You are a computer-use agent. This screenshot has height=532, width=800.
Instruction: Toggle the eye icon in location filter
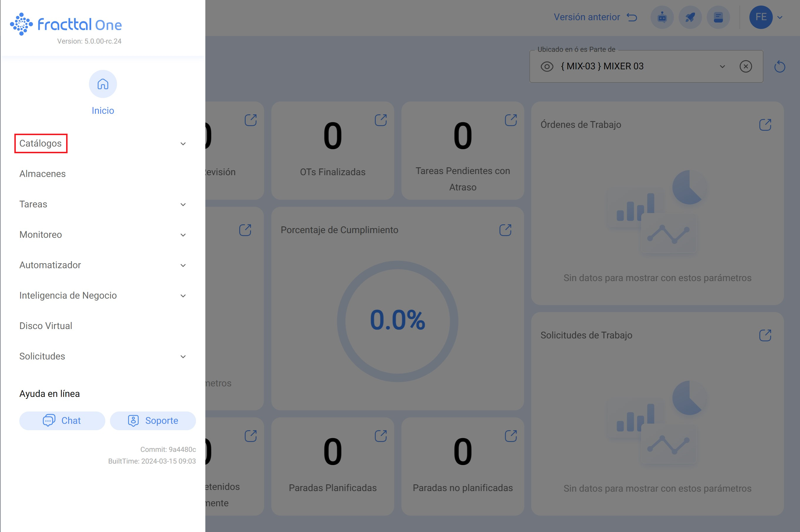[x=547, y=66]
